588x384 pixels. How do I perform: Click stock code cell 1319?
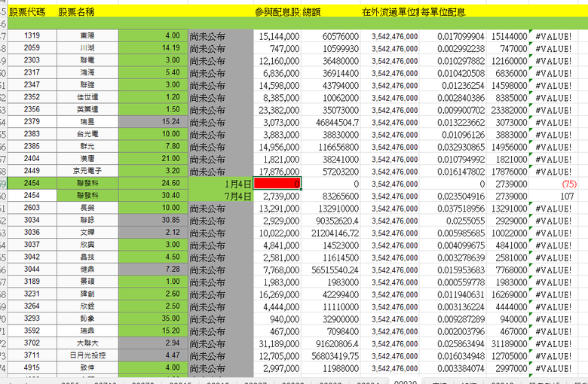click(32, 35)
